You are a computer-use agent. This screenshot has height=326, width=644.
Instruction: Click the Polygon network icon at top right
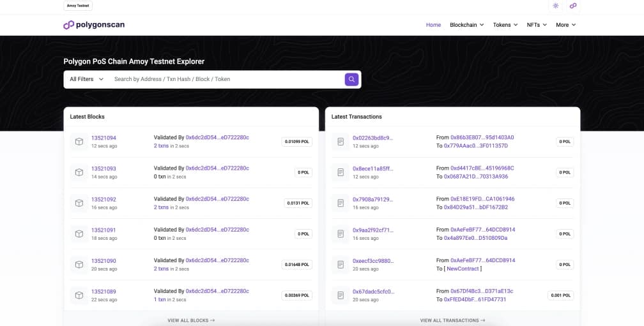[x=573, y=6]
